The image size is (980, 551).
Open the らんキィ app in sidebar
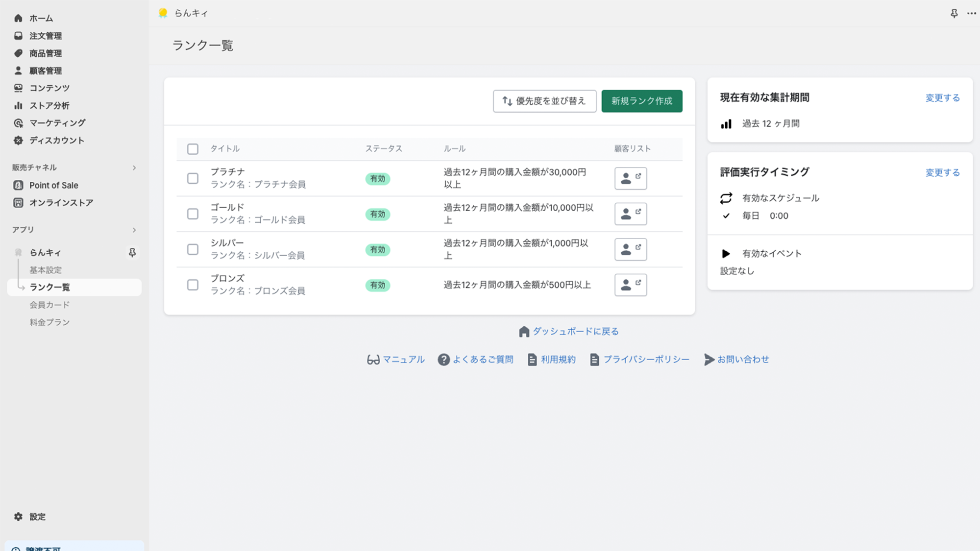tap(45, 252)
